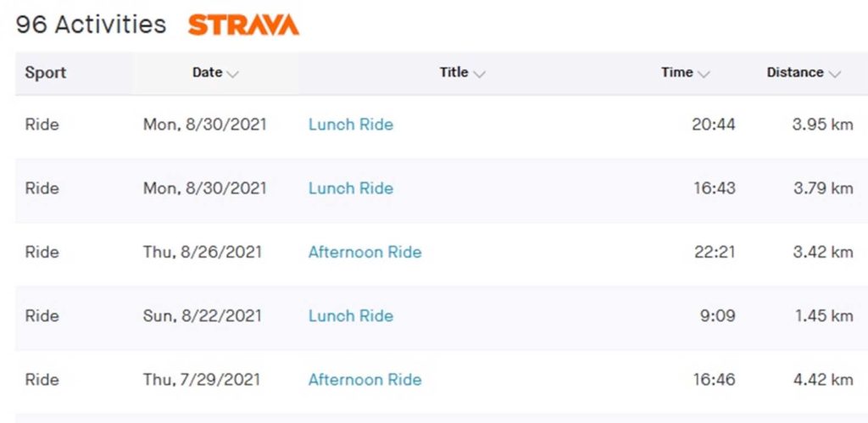Open Lunch Ride from Sun 8/22/2021
Image resolution: width=868 pixels, height=423 pixels.
pyautogui.click(x=350, y=316)
